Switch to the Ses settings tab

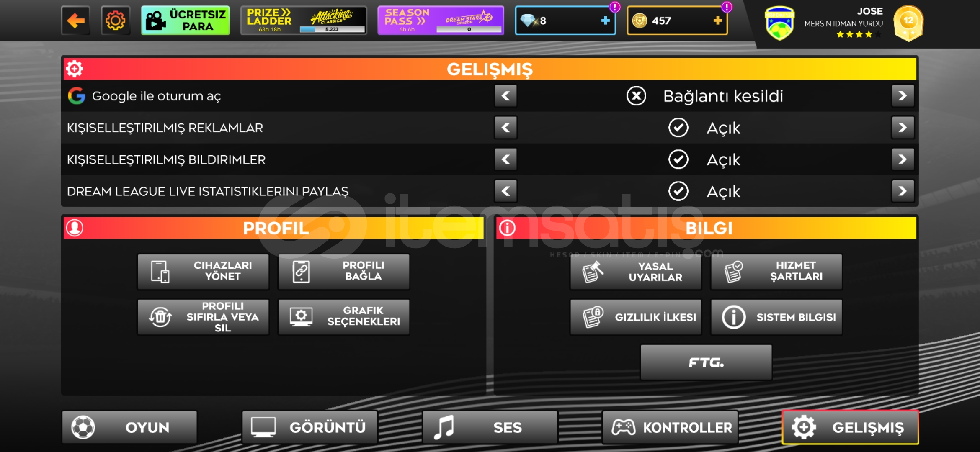(490, 427)
